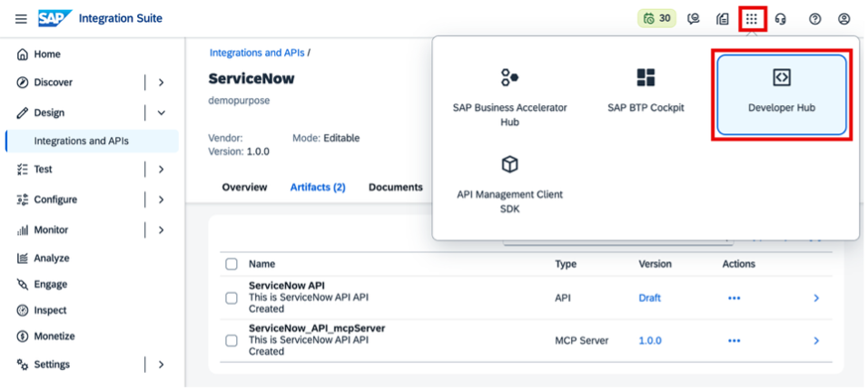The width and height of the screenshot is (868, 390).
Task: Click the Actions column header
Action: coord(738,265)
